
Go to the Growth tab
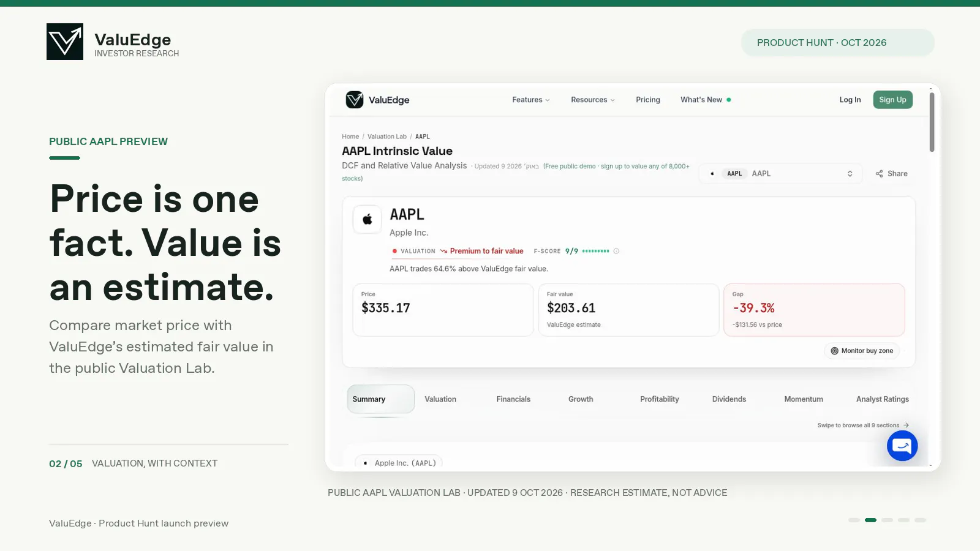(581, 399)
